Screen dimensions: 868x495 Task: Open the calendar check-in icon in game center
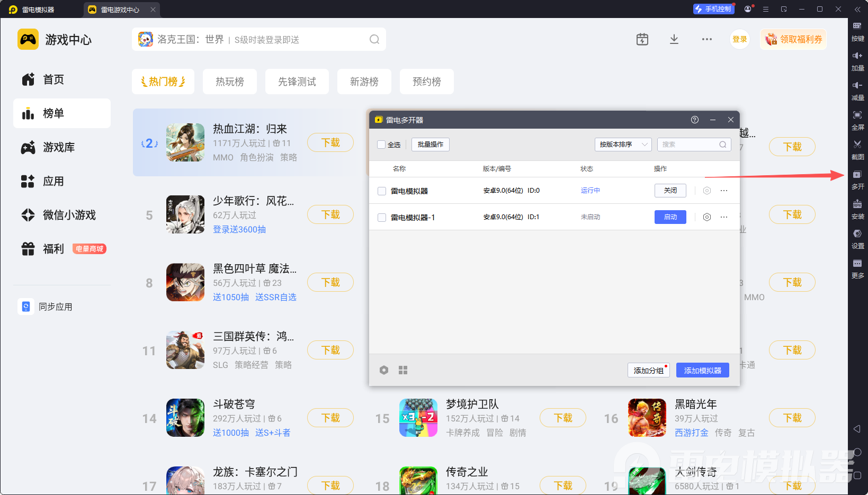tap(642, 39)
